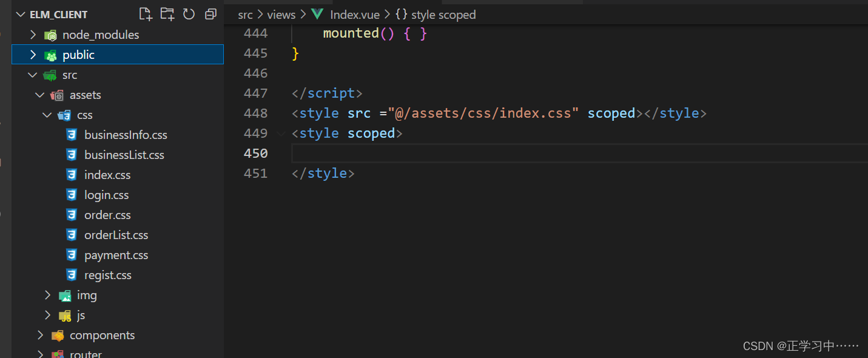The height and width of the screenshot is (358, 868).
Task: Select the src breadcrumb segment
Action: 245,15
